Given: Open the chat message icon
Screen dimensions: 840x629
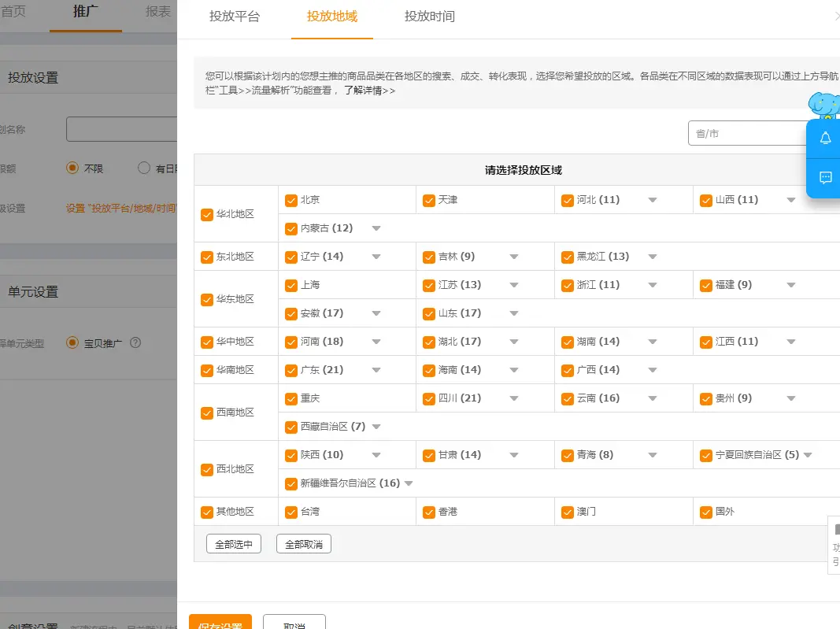Looking at the screenshot, I should 825,177.
